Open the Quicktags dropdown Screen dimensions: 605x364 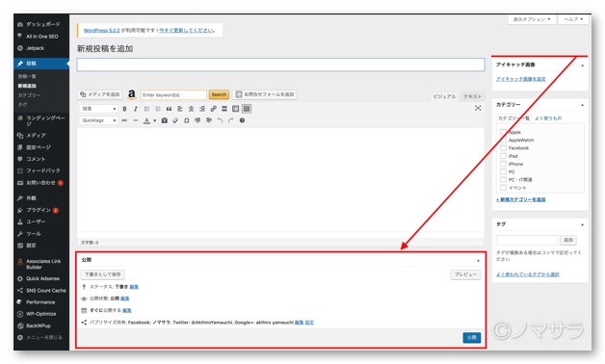pos(99,120)
